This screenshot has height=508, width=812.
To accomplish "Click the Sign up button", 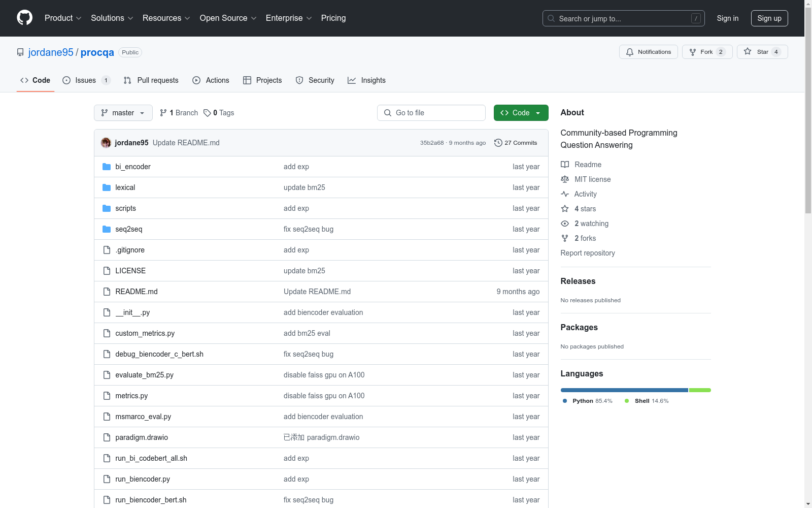I will (769, 18).
